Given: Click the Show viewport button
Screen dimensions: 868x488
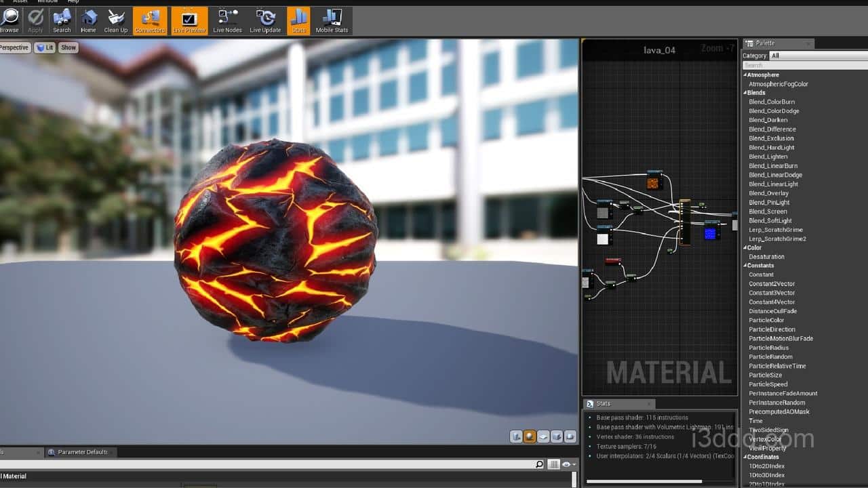Looking at the screenshot, I should (x=68, y=47).
